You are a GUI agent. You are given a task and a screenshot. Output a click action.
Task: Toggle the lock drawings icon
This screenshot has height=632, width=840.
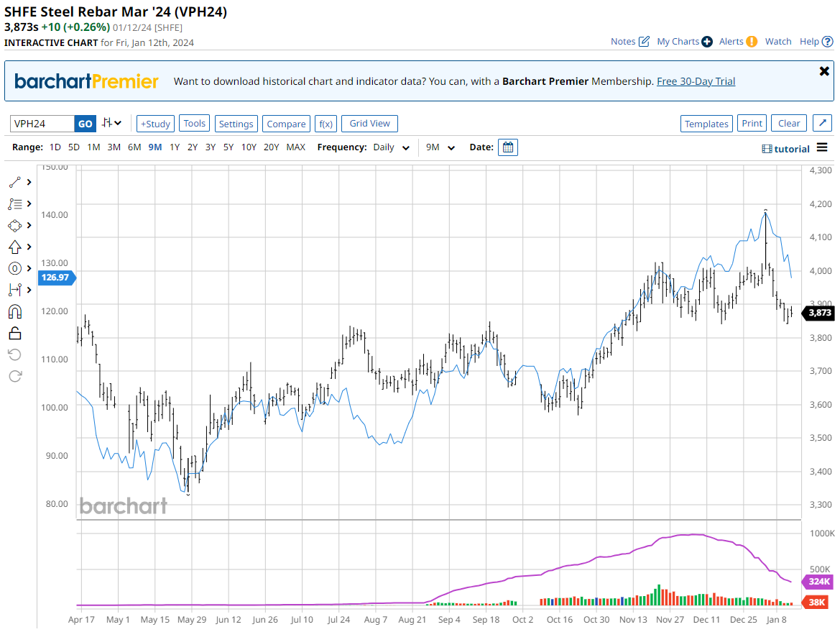[x=15, y=333]
